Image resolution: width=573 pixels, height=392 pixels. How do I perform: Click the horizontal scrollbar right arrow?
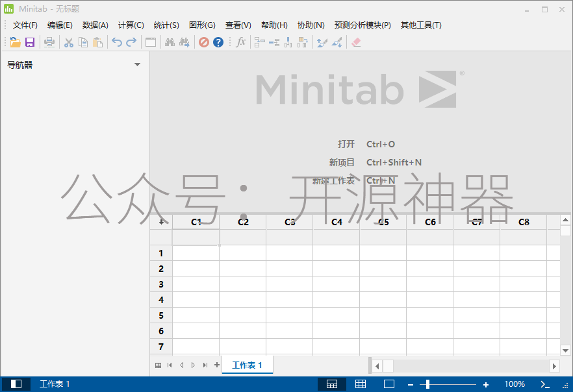[x=554, y=366]
